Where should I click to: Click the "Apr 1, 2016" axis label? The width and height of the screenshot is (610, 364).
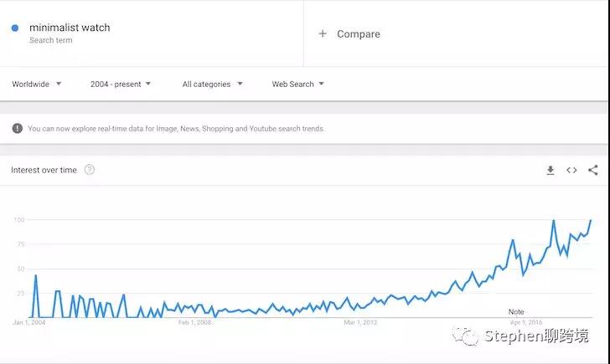point(527,321)
